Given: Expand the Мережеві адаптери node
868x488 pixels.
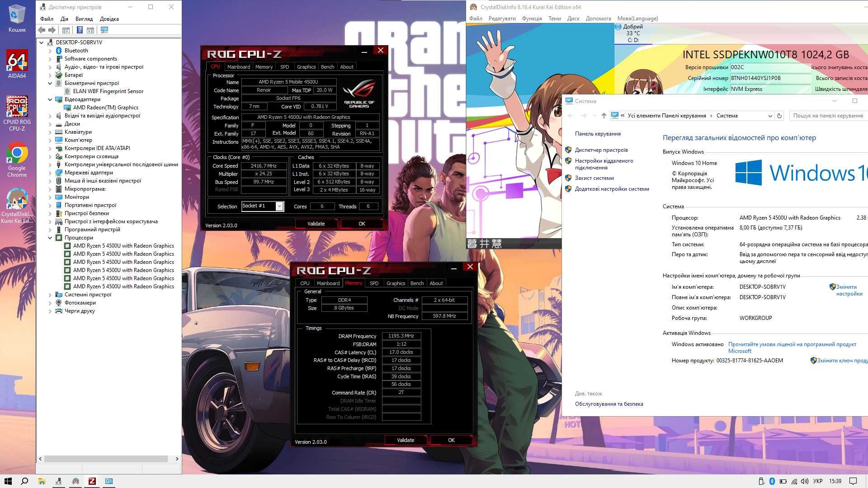Looking at the screenshot, I should click(50, 173).
